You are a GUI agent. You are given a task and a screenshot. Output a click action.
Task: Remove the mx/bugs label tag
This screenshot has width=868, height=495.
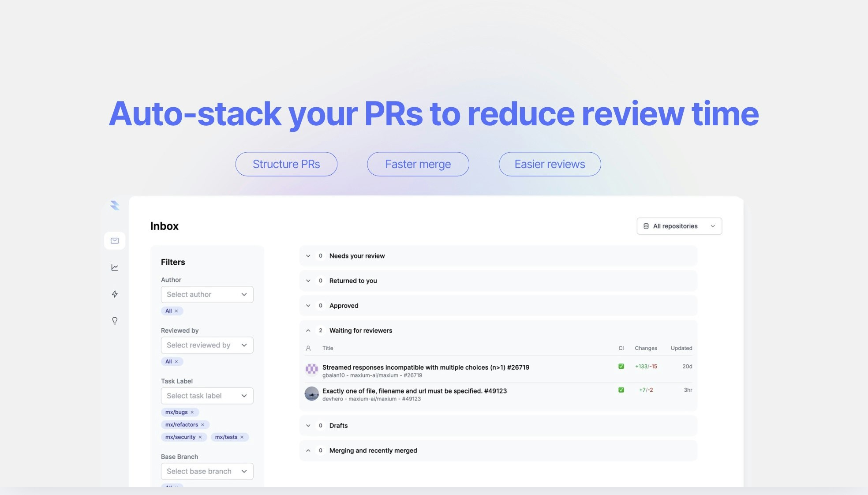[192, 412]
